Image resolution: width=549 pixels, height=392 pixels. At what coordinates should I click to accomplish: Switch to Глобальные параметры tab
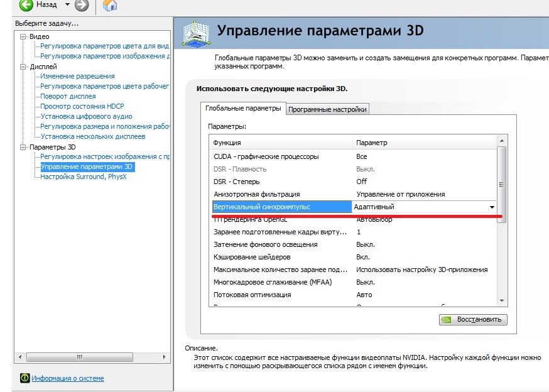(x=243, y=108)
